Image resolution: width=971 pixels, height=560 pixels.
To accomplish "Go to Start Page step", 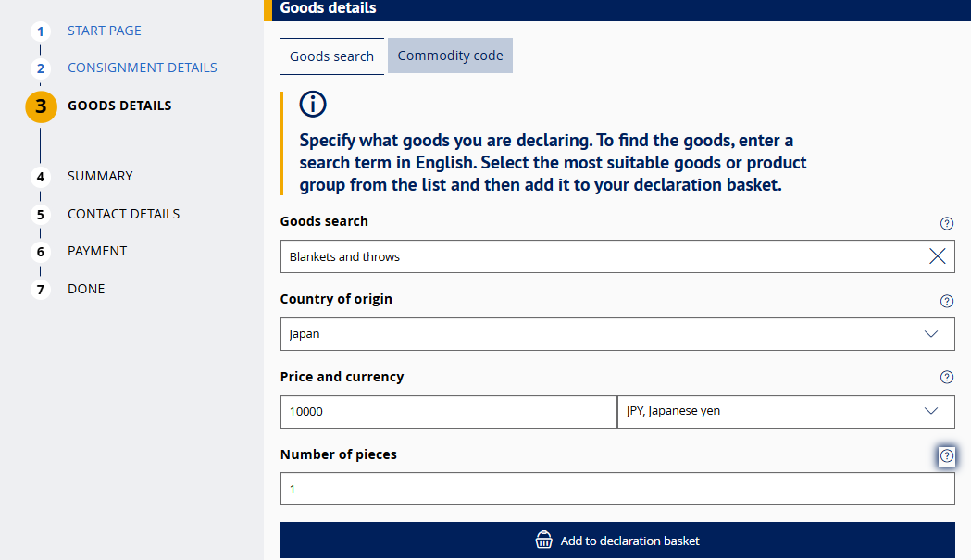I will 105,31.
